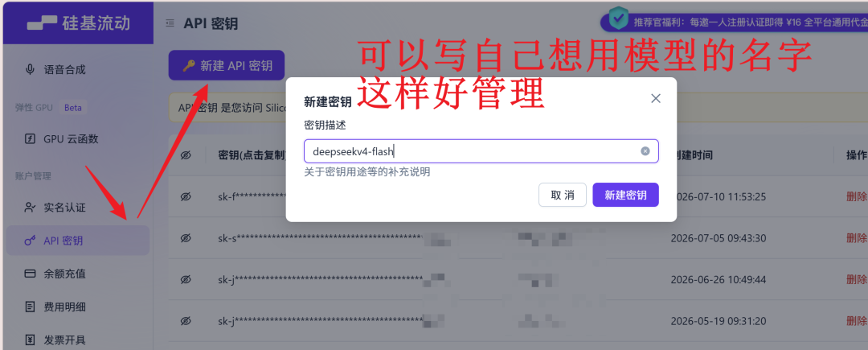Copy the sk-s masked key
Image resolution: width=868 pixels, height=350 pixels.
coord(321,238)
